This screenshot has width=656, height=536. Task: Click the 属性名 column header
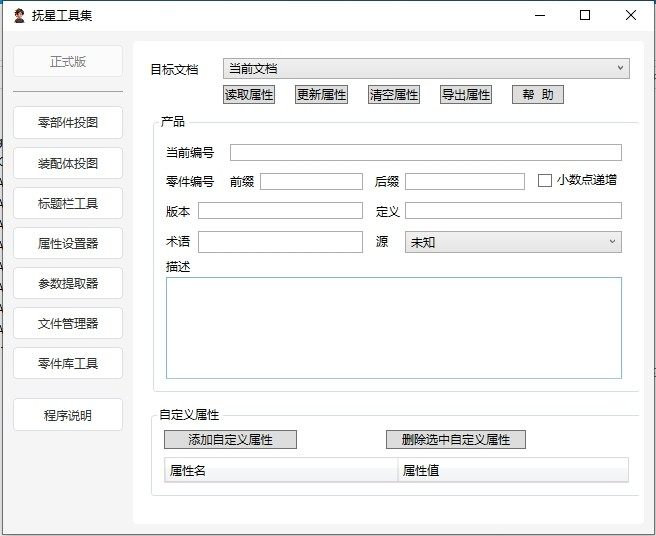click(x=281, y=470)
